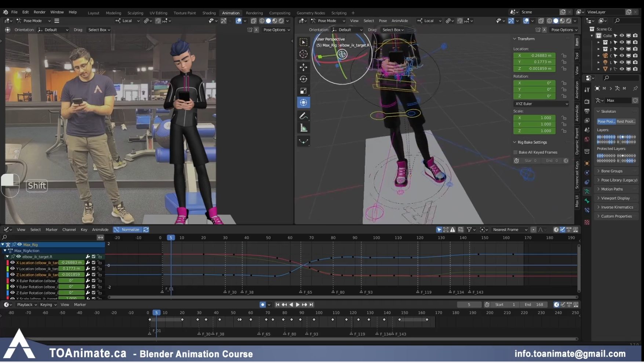Click the add view layer icon beside ViewLayer
This screenshot has height=363, width=644.
click(629, 12)
